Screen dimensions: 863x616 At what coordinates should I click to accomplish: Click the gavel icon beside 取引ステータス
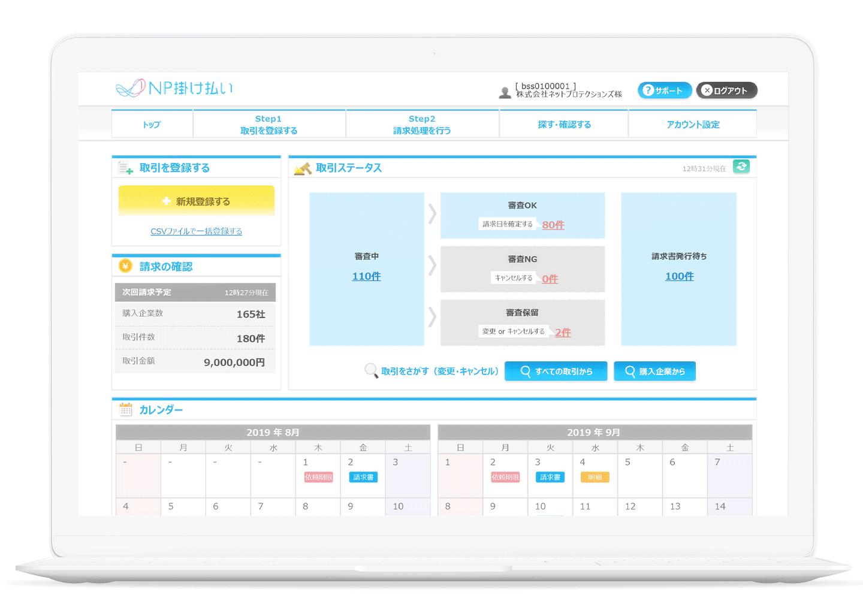coord(303,168)
